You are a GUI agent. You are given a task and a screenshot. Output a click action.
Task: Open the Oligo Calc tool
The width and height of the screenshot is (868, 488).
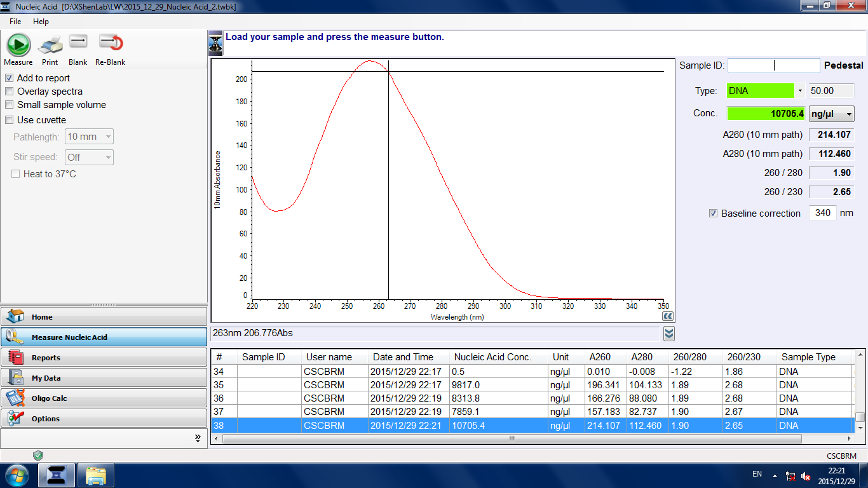(104, 398)
